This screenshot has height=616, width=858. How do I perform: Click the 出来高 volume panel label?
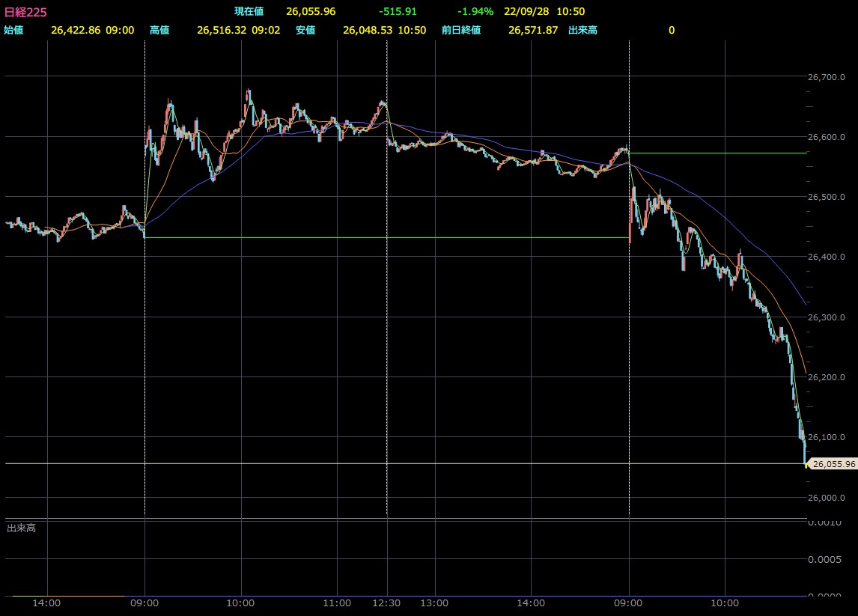pyautogui.click(x=22, y=528)
